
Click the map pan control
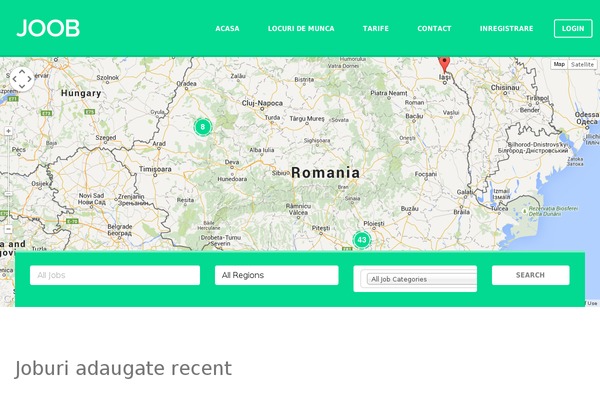[x=22, y=79]
